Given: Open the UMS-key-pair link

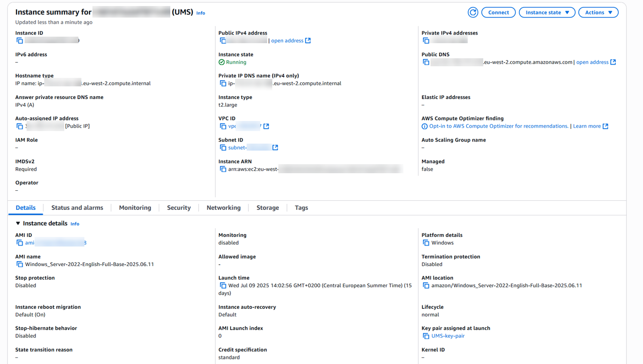Looking at the screenshot, I should click(448, 336).
